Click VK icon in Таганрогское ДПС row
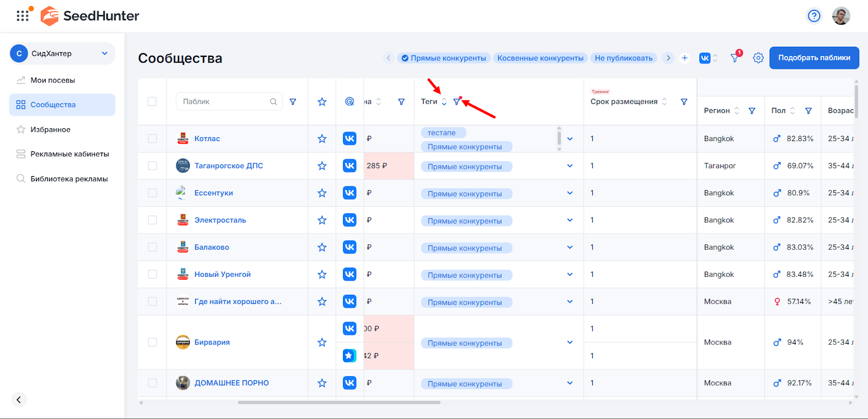This screenshot has height=419, width=868. [x=349, y=166]
